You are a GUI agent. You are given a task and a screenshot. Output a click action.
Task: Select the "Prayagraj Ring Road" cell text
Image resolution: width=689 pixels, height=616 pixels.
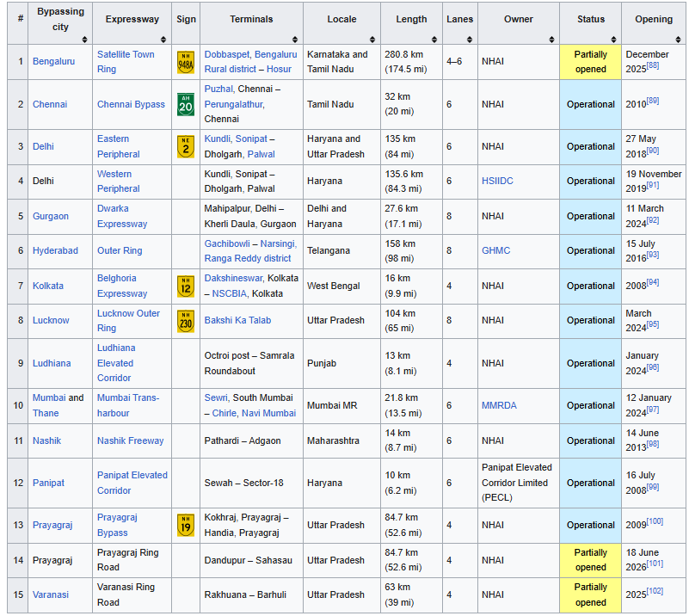[x=128, y=560]
